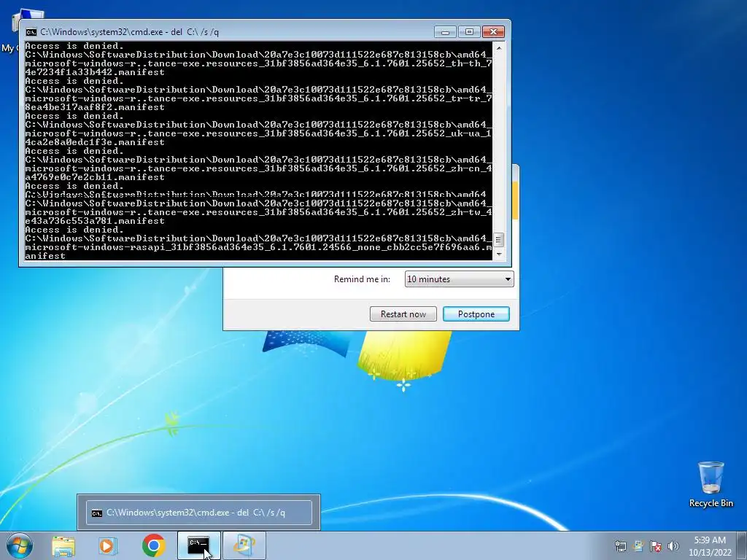
Task: Click the cmd window title bar icon
Action: pyautogui.click(x=31, y=32)
